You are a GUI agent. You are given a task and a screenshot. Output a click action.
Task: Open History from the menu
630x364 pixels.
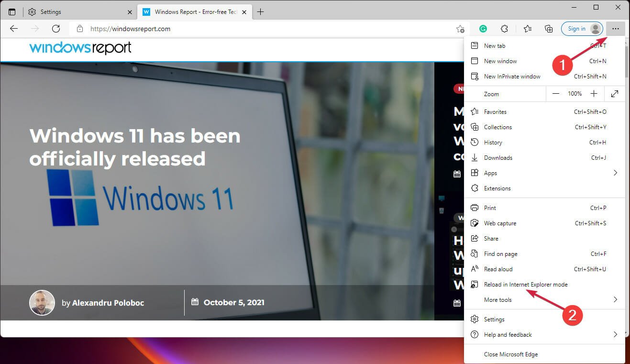pos(544,143)
